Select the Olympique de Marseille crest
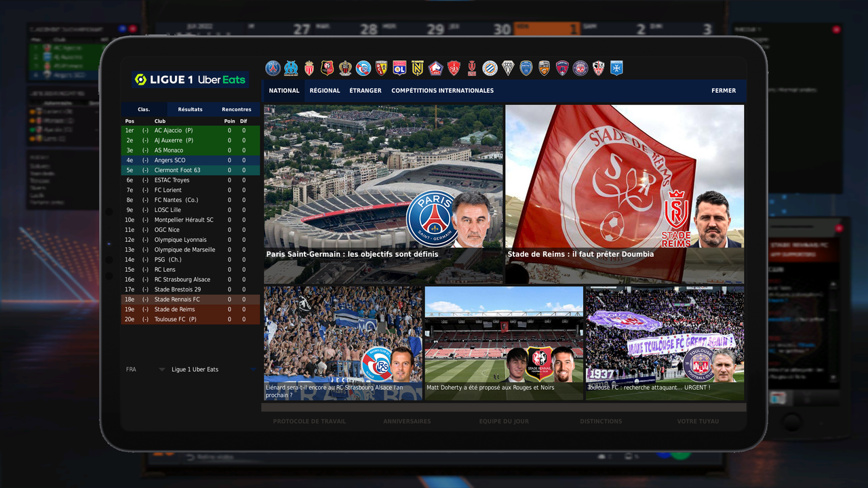Image resolution: width=868 pixels, height=488 pixels. tap(291, 68)
